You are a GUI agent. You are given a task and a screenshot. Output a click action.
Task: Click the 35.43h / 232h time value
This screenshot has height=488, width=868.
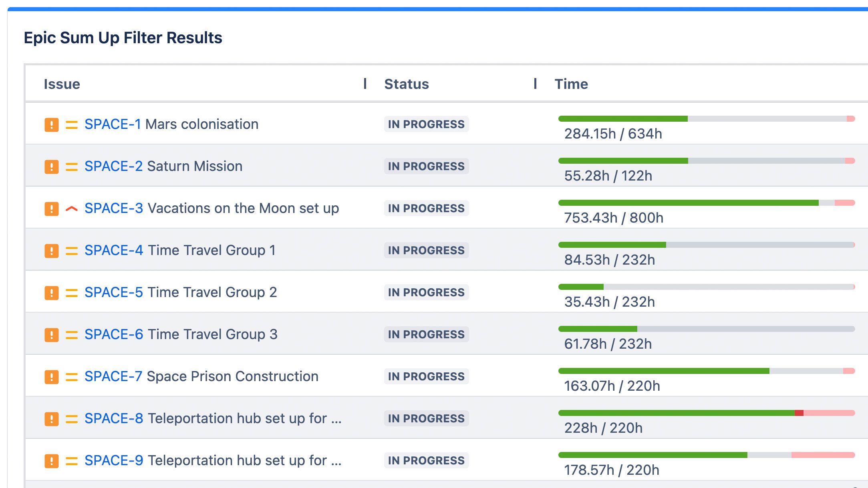point(609,302)
